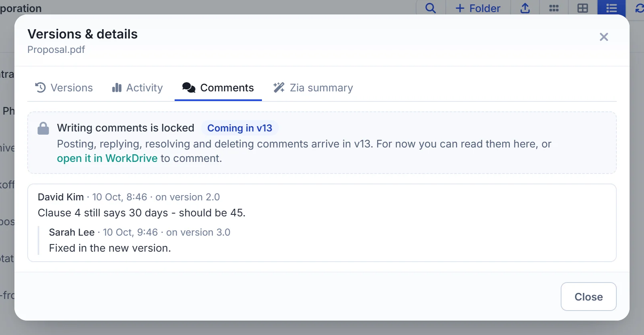The height and width of the screenshot is (335, 644).
Task: Select reply 'Fixed in the new version.'
Action: (x=110, y=248)
